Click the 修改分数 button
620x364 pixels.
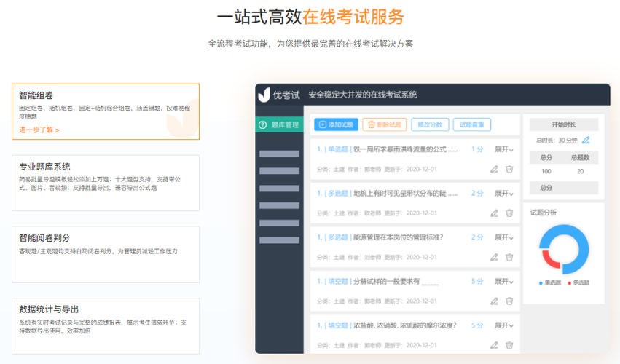[x=430, y=124]
